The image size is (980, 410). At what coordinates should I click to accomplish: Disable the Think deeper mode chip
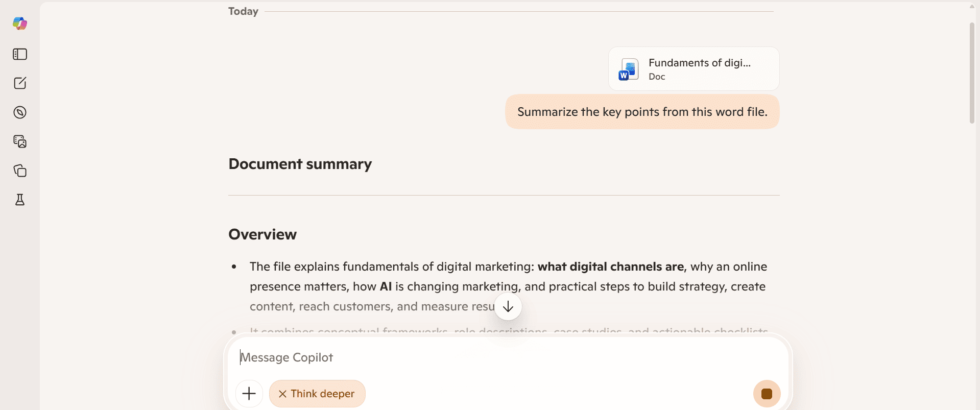[x=317, y=394]
